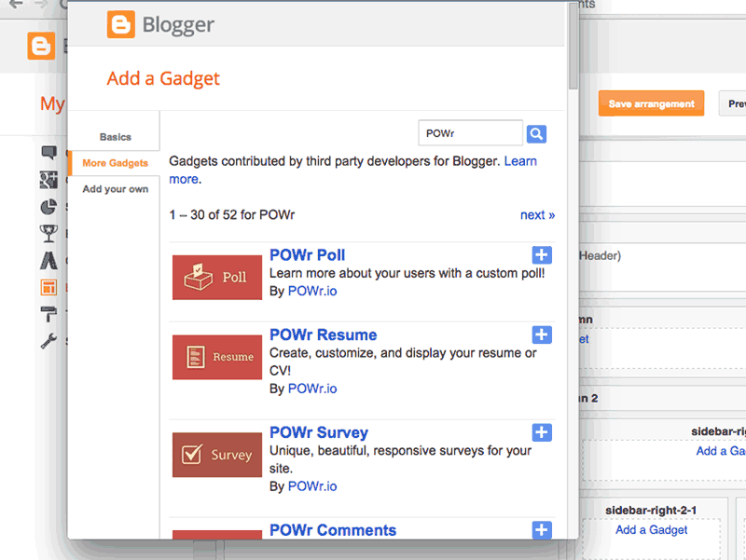Open the POWr Poll title link
Viewport: 746px width, 560px height.
click(x=308, y=254)
